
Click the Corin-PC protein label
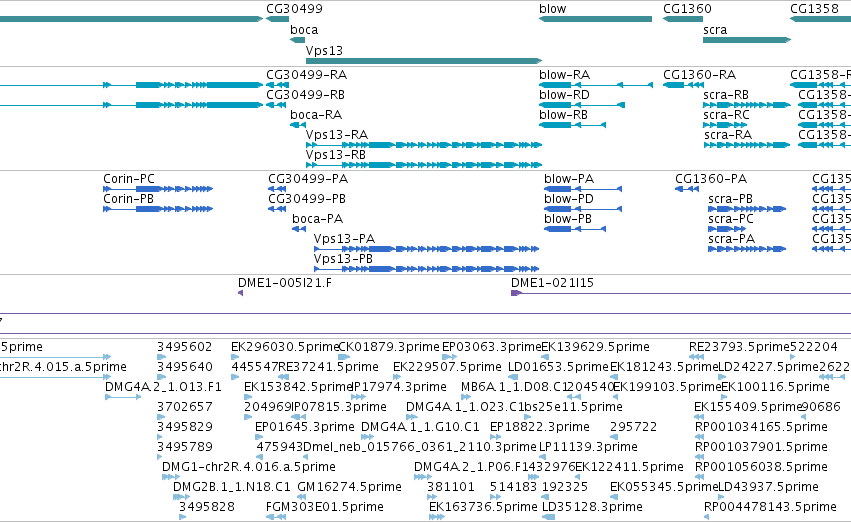tap(129, 179)
